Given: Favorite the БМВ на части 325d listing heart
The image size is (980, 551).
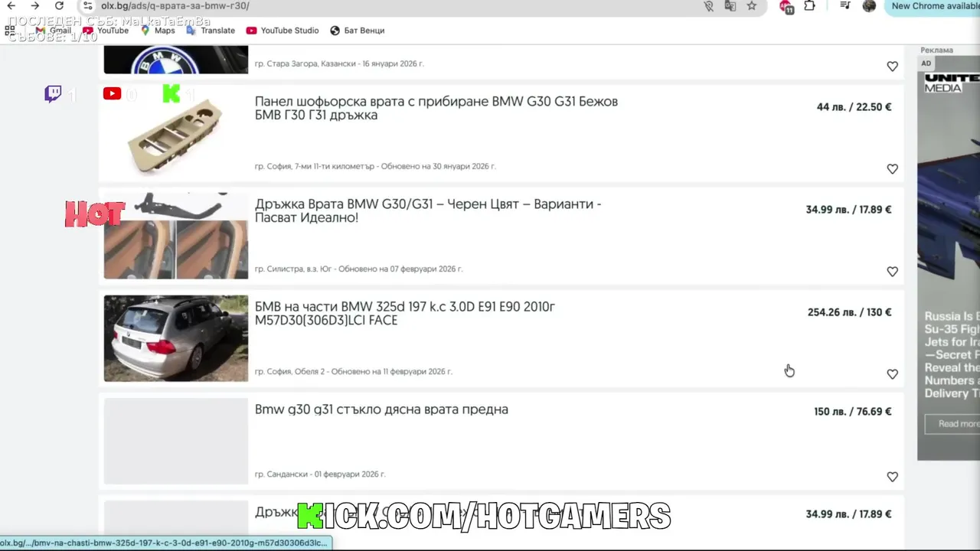Looking at the screenshot, I should (x=892, y=374).
